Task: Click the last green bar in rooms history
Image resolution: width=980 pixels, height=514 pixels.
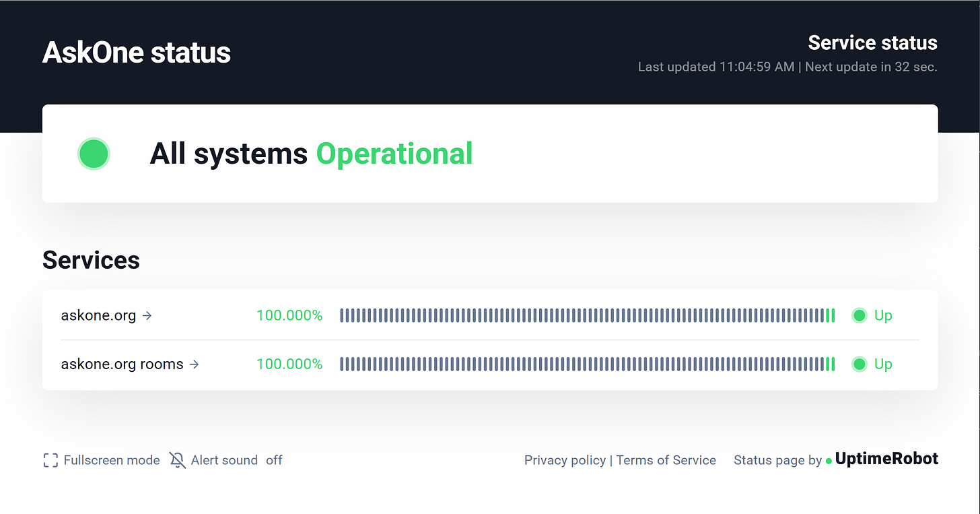Action: [833, 364]
